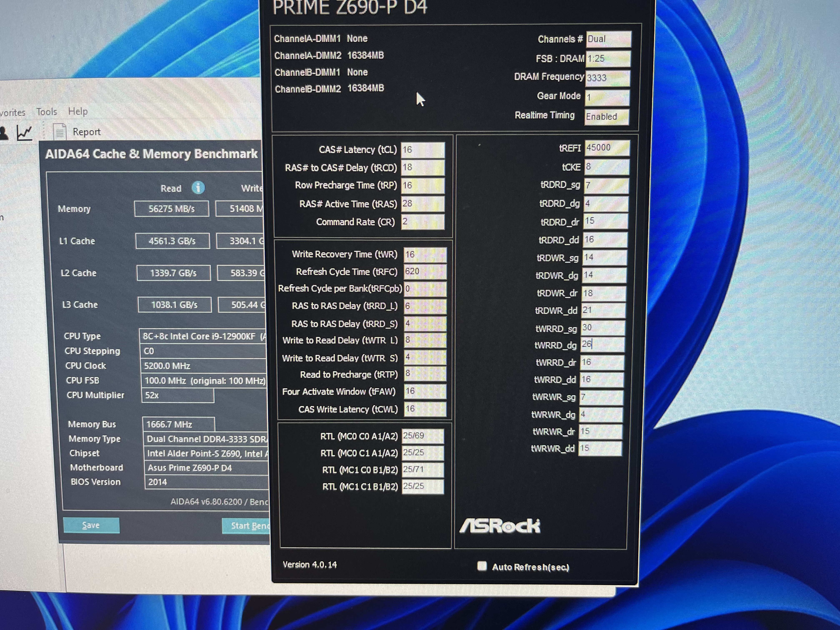Enable the Auto Refresh checkbox
The height and width of the screenshot is (630, 840).
tap(482, 566)
